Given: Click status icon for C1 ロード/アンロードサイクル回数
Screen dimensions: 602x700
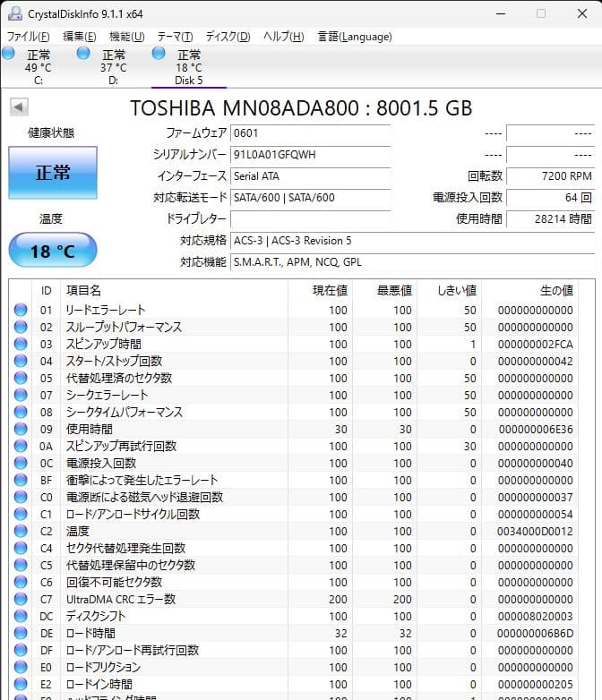Looking at the screenshot, I should [21, 514].
